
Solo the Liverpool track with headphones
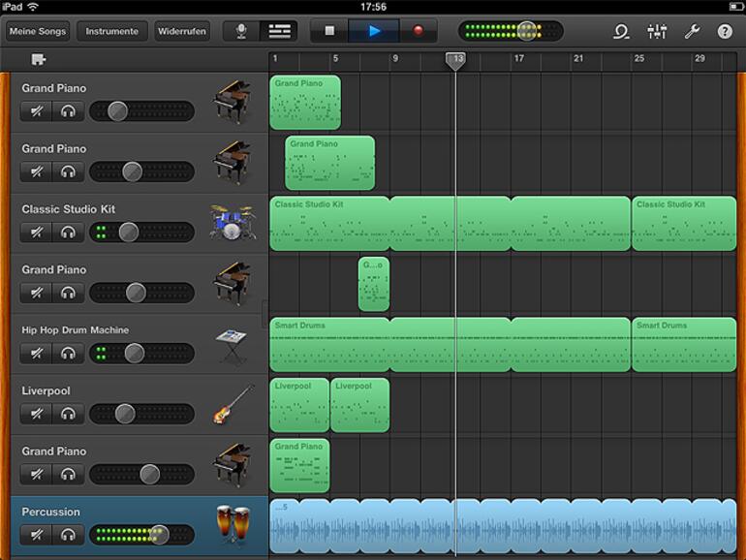[x=68, y=414]
